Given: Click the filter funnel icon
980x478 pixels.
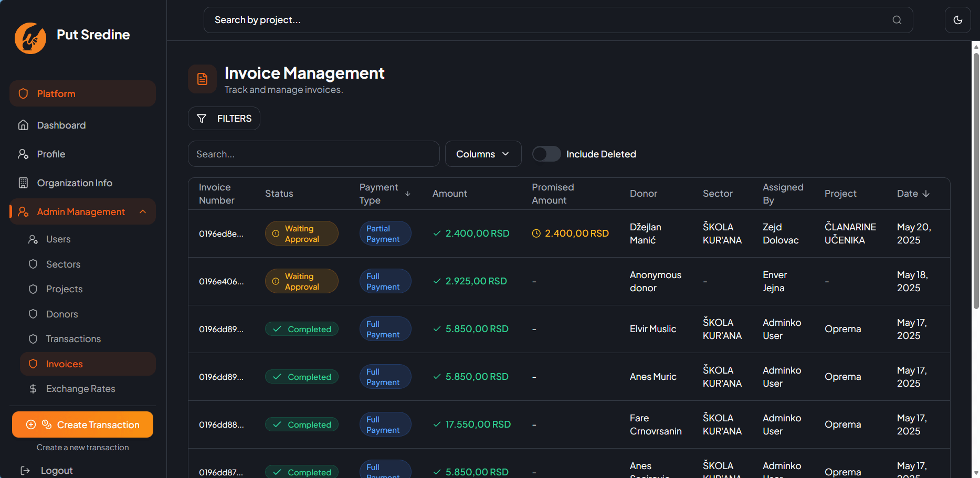Looking at the screenshot, I should [202, 119].
